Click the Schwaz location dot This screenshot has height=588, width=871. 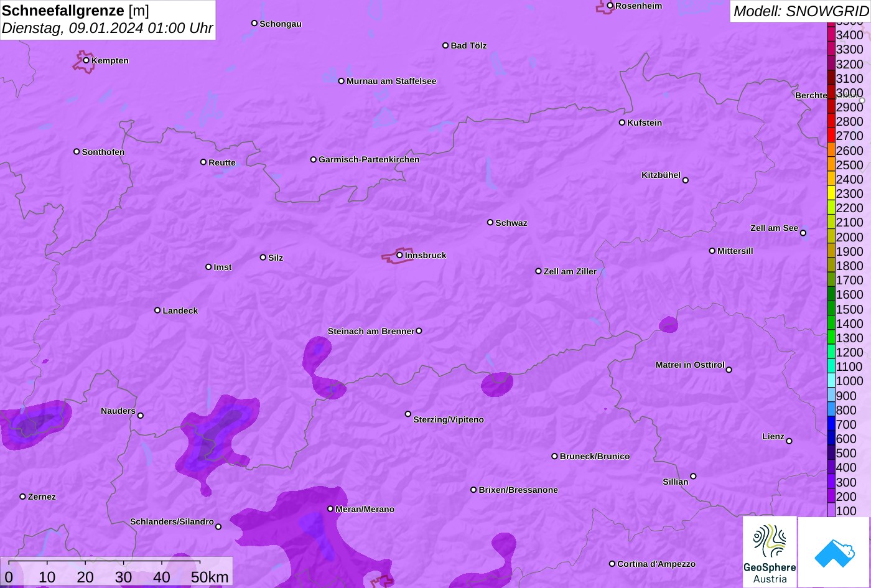click(490, 222)
